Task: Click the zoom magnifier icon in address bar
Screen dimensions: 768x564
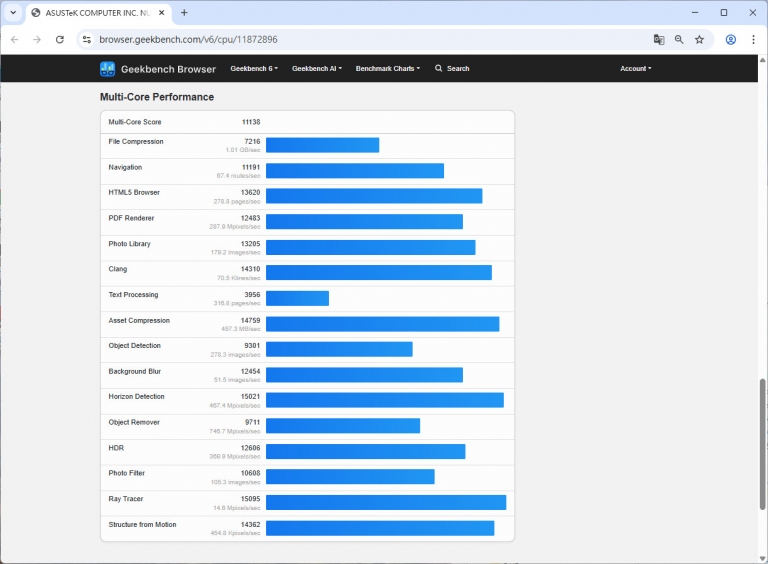Action: [x=679, y=40]
